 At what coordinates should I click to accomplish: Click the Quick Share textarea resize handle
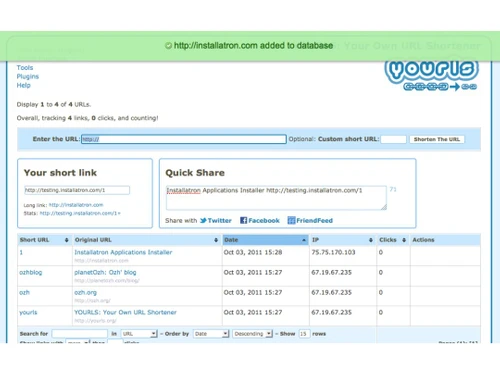tap(384, 207)
